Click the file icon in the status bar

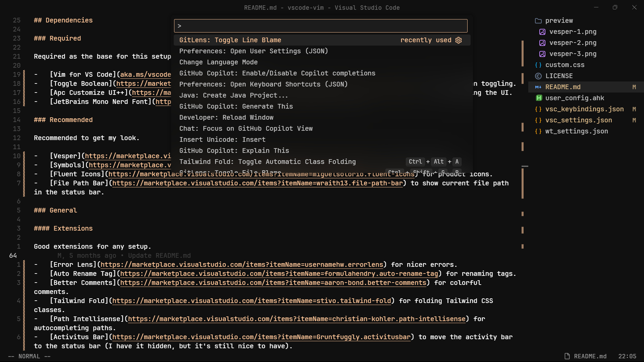(567, 356)
